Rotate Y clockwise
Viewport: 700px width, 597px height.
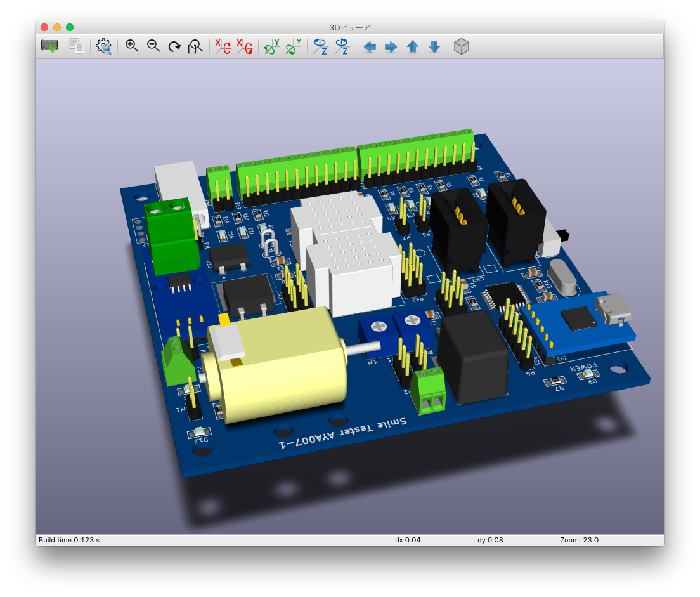coord(271,46)
